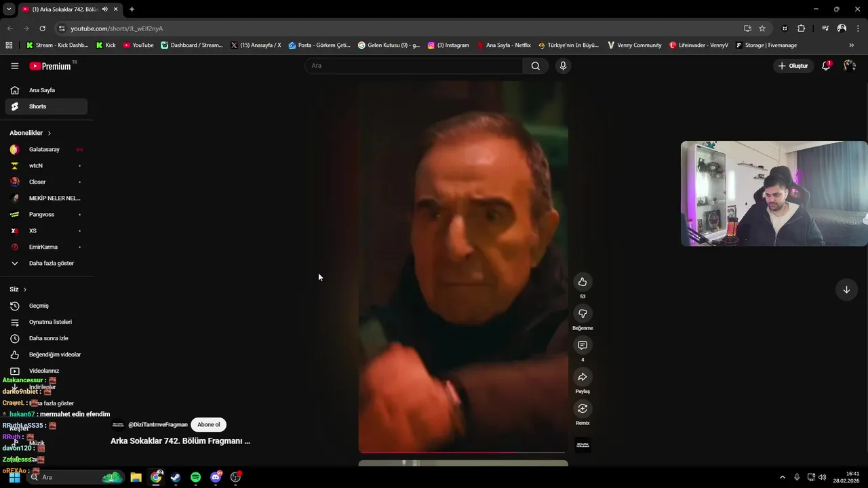Open OBS Studio from the taskbar
Screen dimensions: 868x488
[x=235, y=477]
